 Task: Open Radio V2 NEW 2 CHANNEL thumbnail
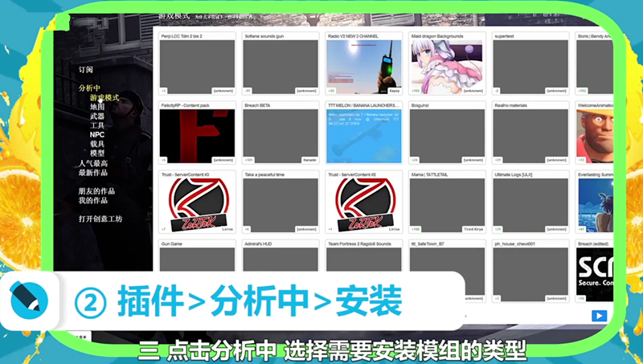363,65
